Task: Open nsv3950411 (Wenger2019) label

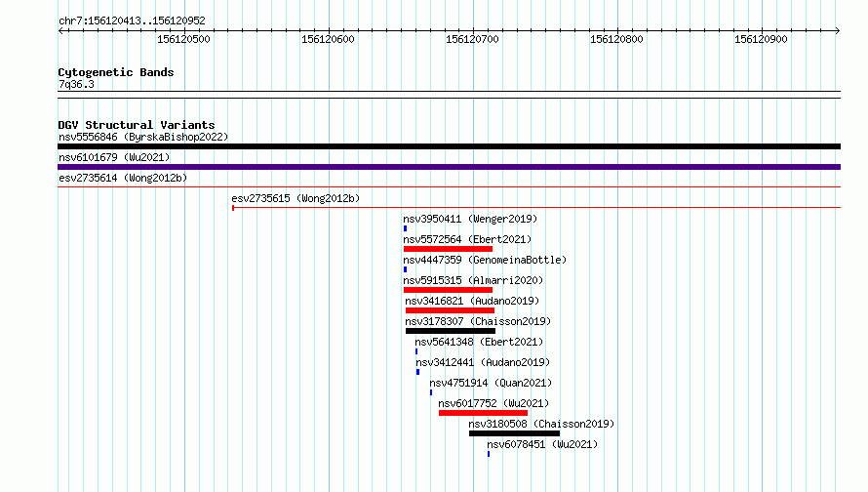Action: coord(470,219)
